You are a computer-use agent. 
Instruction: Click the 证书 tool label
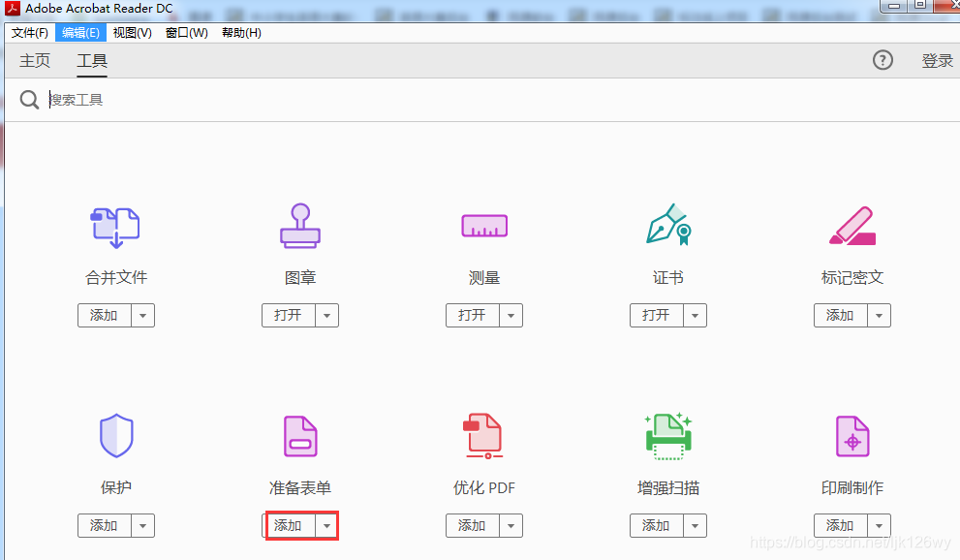(x=668, y=278)
